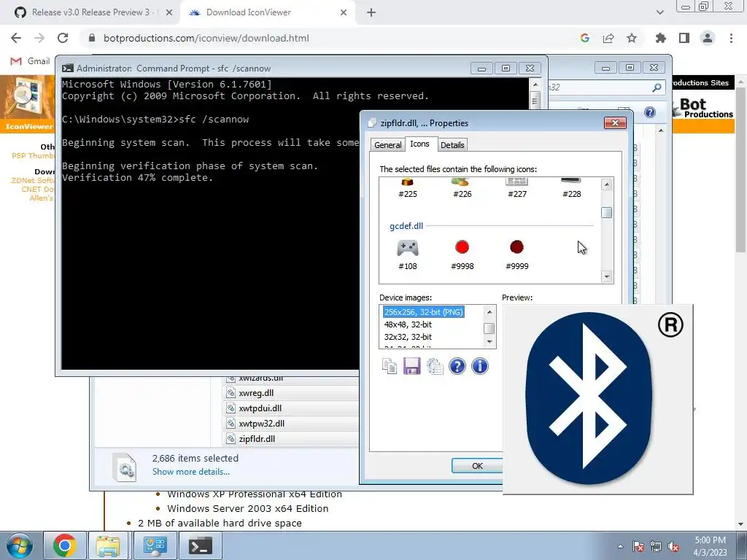Select the red circle icon #9998
747x560 pixels.
tap(462, 254)
